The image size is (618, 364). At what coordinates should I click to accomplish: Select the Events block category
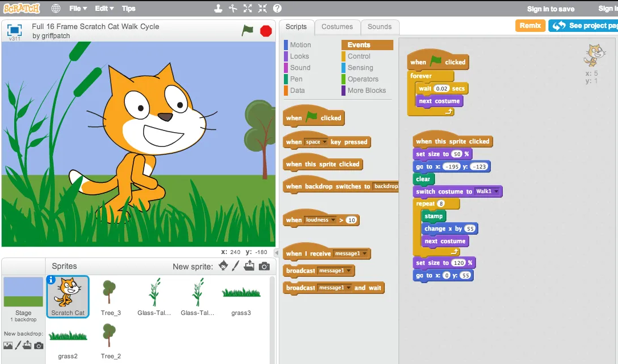(367, 45)
